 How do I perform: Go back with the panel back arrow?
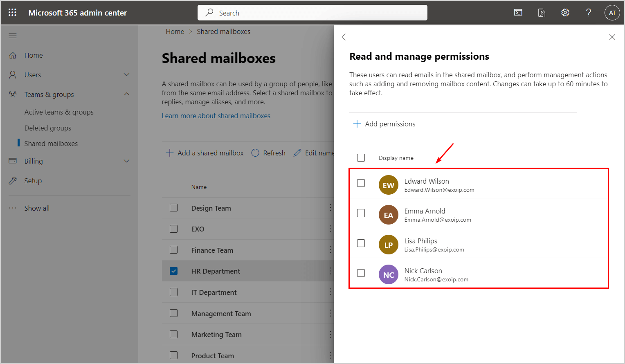pos(345,37)
